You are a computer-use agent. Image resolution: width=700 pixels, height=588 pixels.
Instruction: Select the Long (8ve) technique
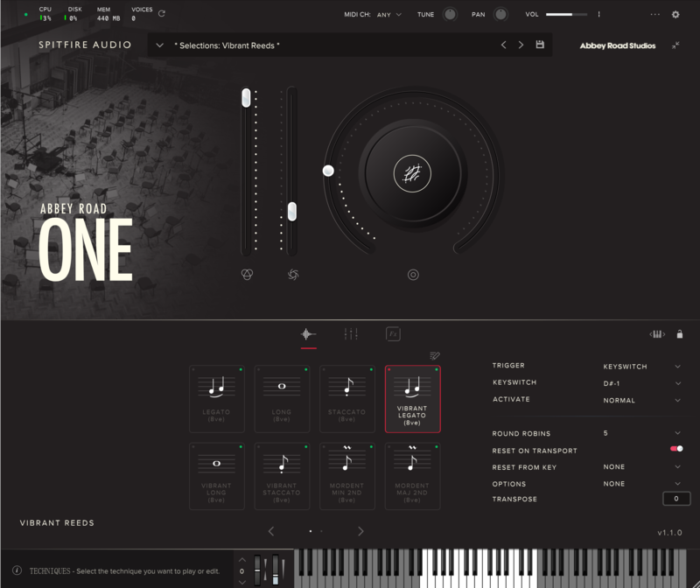(282, 399)
